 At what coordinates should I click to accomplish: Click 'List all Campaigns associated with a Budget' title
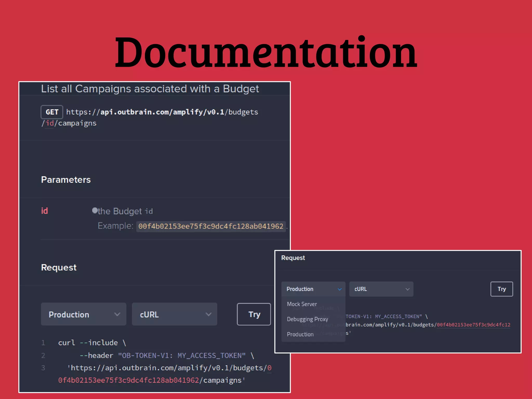pos(150,89)
